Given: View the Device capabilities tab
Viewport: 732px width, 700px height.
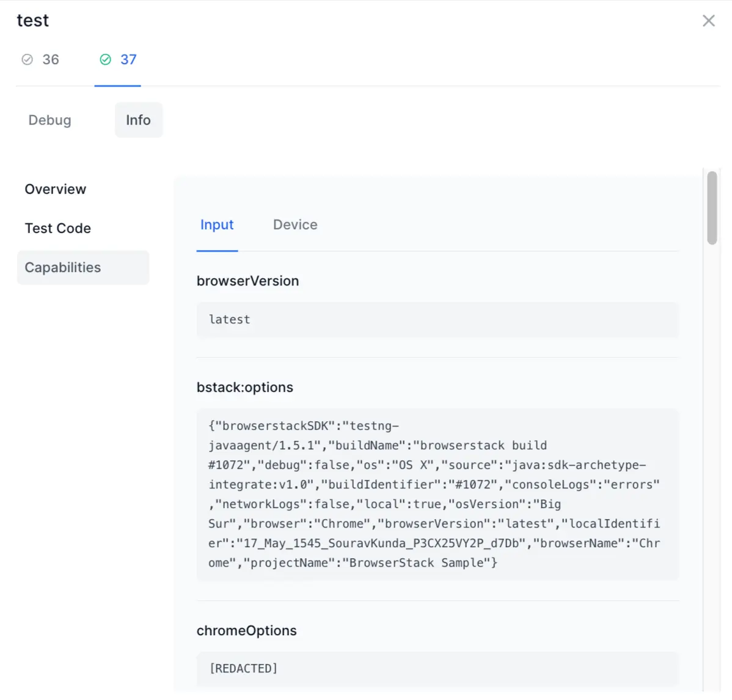Looking at the screenshot, I should (295, 225).
